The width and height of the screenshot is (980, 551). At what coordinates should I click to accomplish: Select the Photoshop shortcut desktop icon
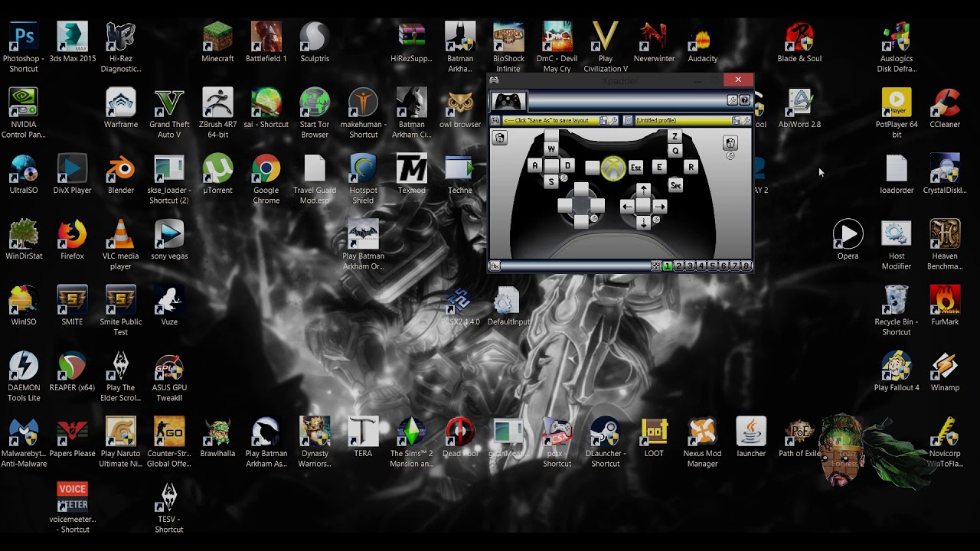point(24,47)
